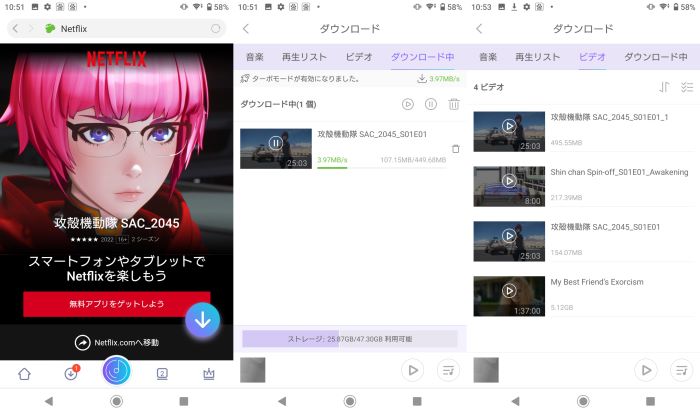Tap the crown premium icon in bottom bar
The height and width of the screenshot is (415, 700).
[x=208, y=374]
